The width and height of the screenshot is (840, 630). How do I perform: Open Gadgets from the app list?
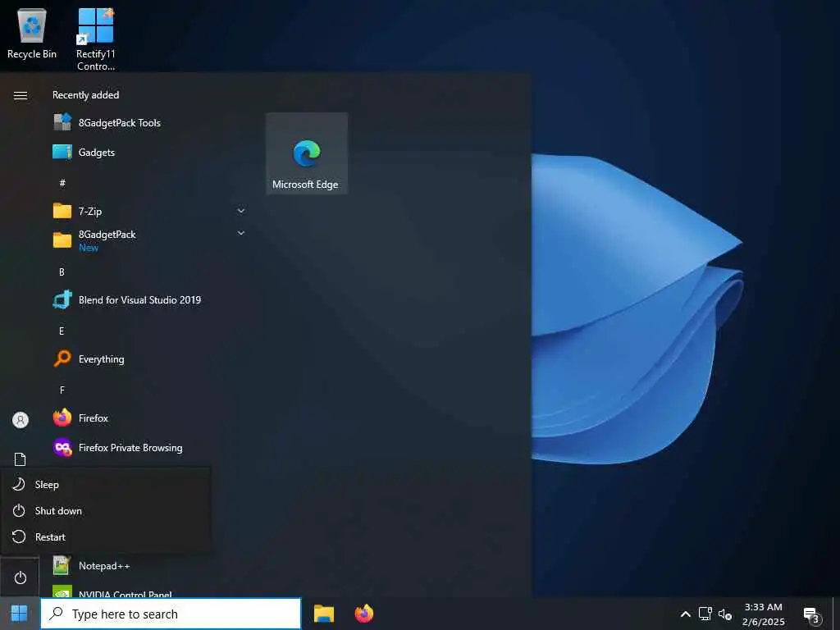click(x=150, y=152)
